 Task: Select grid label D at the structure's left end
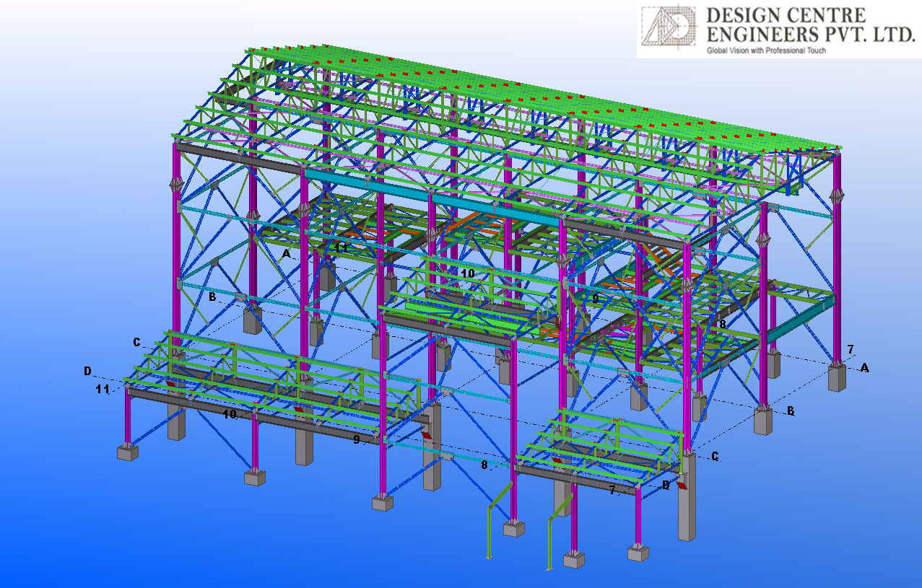point(87,371)
